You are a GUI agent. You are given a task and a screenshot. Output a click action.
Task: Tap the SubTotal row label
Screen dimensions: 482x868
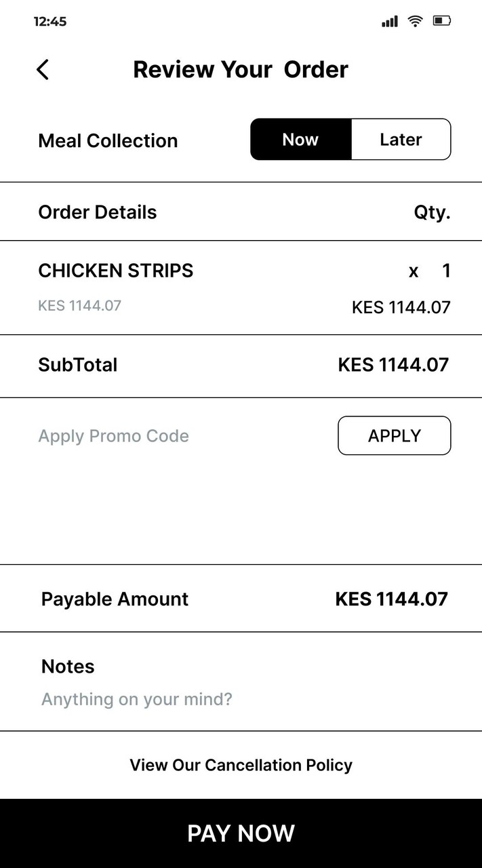point(78,365)
